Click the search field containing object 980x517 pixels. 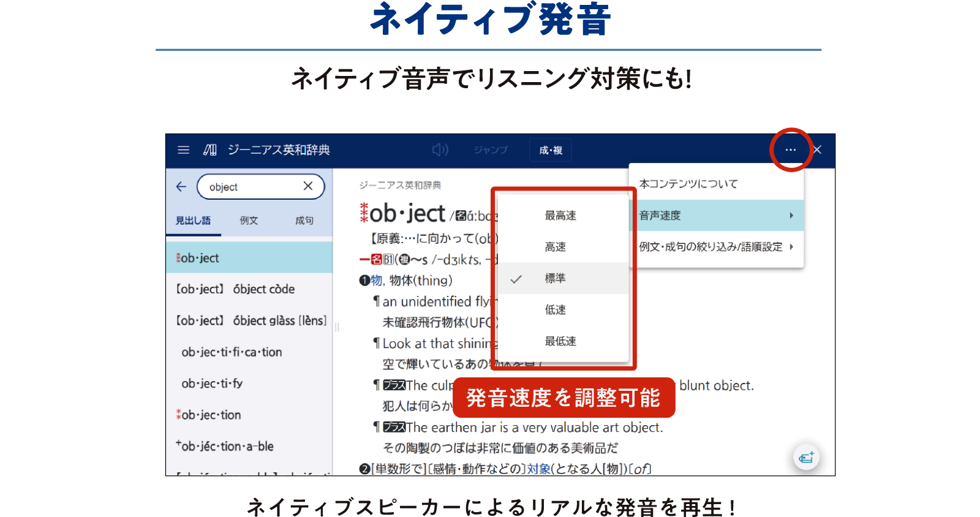tap(251, 187)
